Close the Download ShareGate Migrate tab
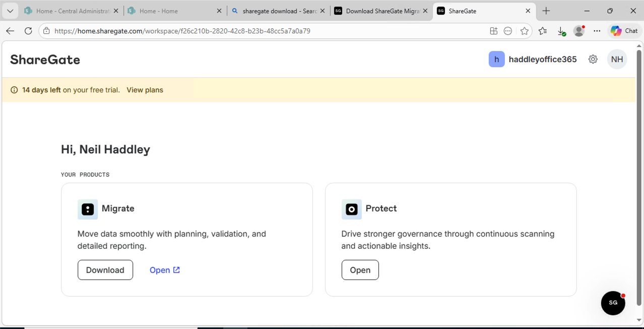 pyautogui.click(x=425, y=11)
